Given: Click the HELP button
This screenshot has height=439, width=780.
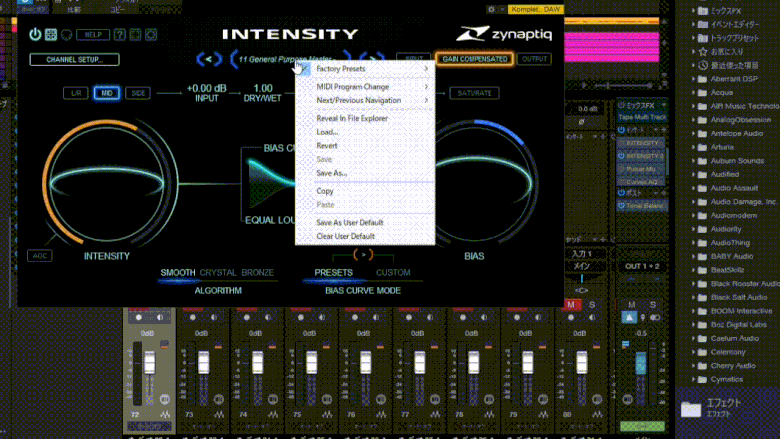Looking at the screenshot, I should tap(93, 34).
